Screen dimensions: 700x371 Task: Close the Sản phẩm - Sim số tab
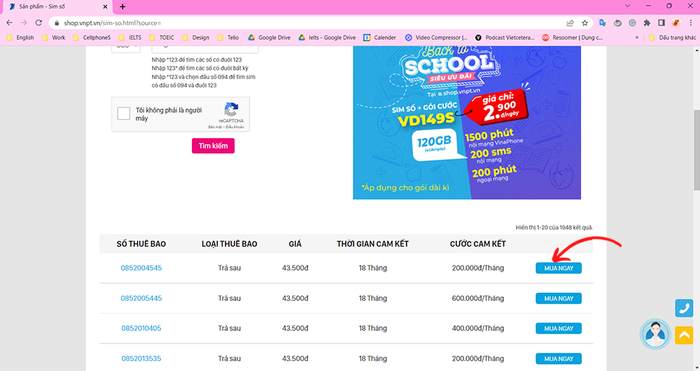105,7
